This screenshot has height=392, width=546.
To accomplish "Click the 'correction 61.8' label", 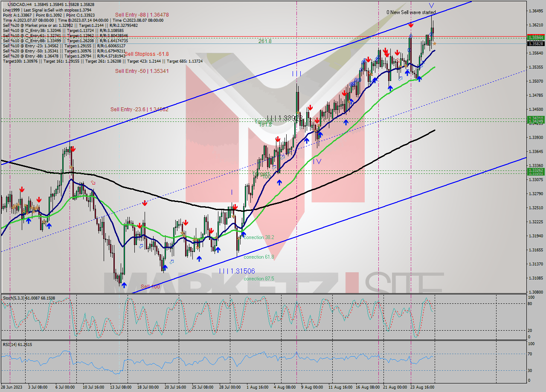I will point(259,257).
